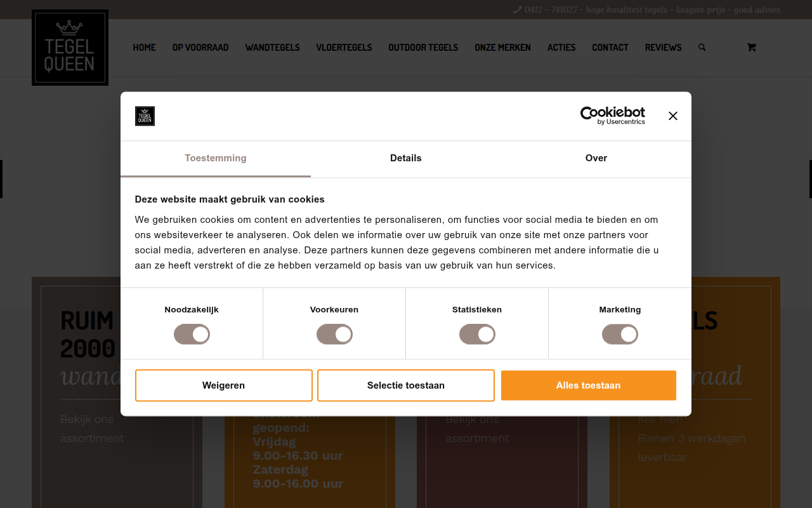Go to the CONTACT page
The height and width of the screenshot is (508, 812).
(x=610, y=48)
